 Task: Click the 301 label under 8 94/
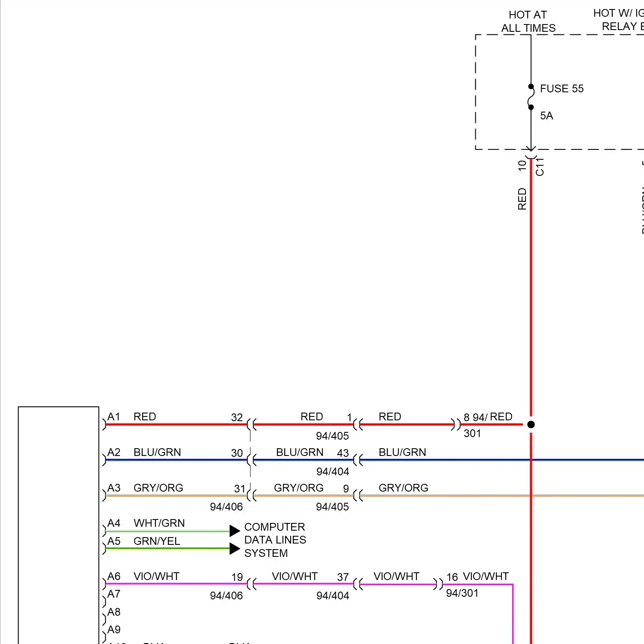click(472, 433)
